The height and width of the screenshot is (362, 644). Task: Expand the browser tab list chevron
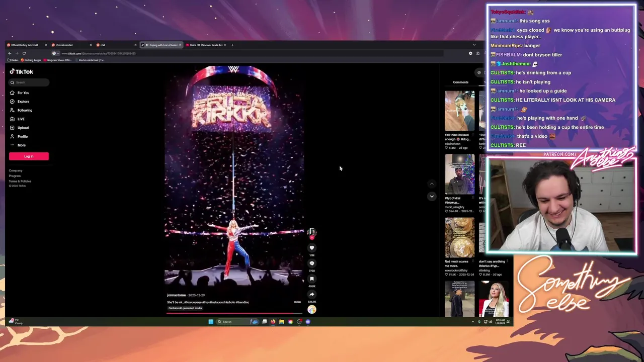(474, 45)
